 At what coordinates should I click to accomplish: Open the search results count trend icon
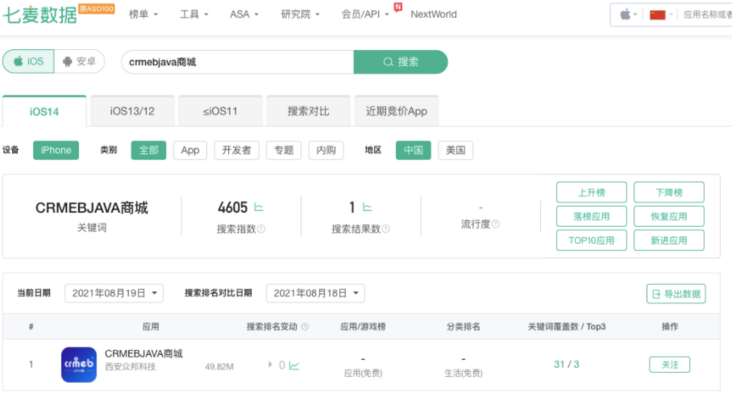point(367,208)
